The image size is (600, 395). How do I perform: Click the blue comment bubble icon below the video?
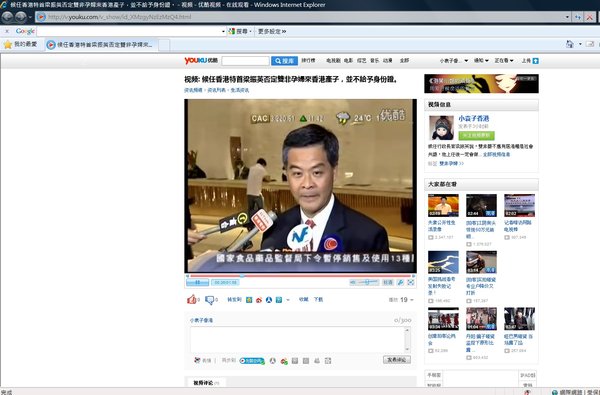point(209,300)
